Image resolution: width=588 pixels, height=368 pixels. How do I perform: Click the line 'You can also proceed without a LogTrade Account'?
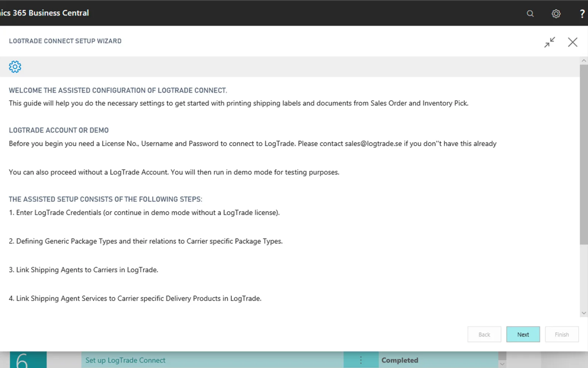coord(174,172)
